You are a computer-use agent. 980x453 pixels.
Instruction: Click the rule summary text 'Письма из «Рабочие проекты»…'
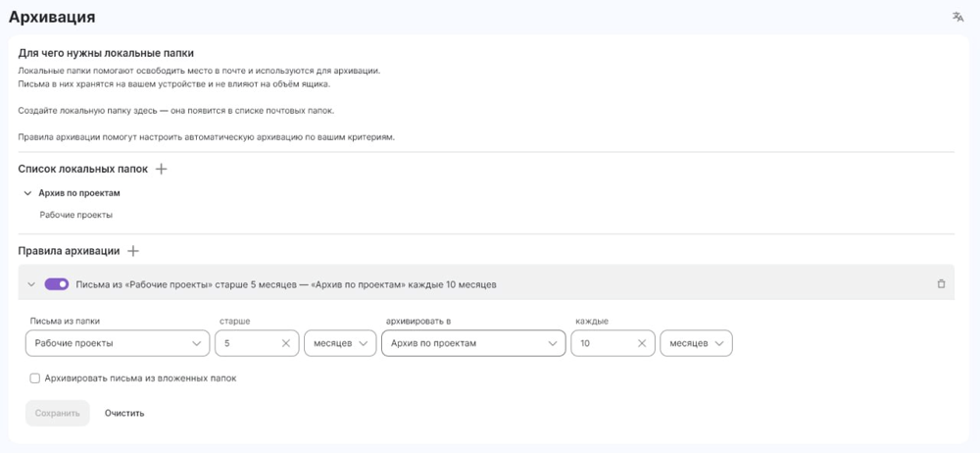pos(286,284)
